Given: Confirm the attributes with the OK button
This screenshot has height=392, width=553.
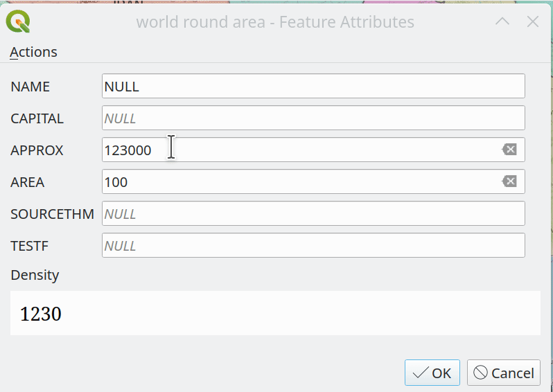Looking at the screenshot, I should [x=432, y=373].
